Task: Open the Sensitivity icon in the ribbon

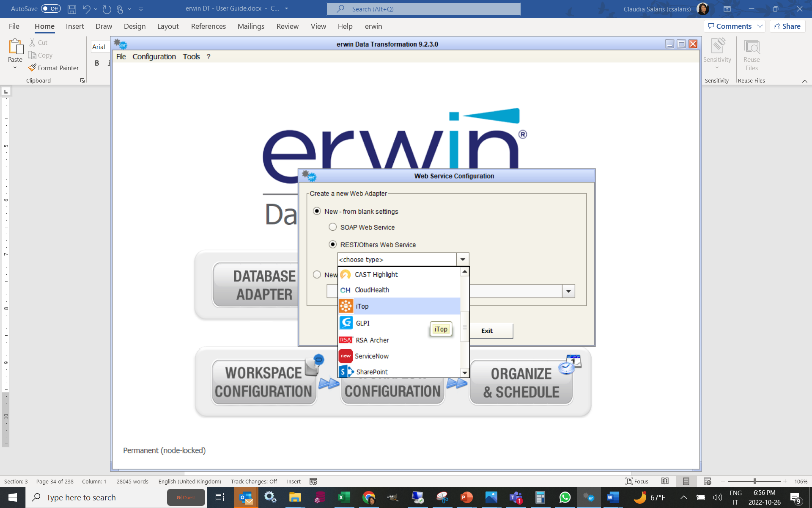Action: [717, 47]
